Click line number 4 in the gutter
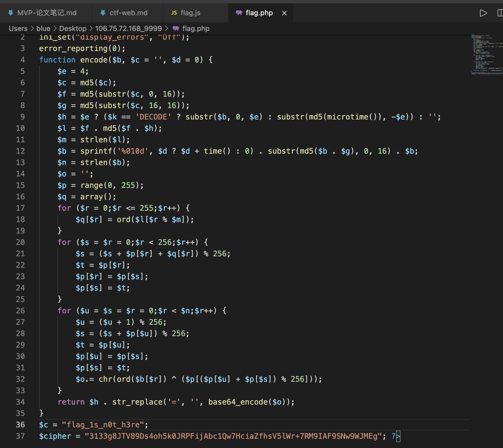 pyautogui.click(x=23, y=60)
